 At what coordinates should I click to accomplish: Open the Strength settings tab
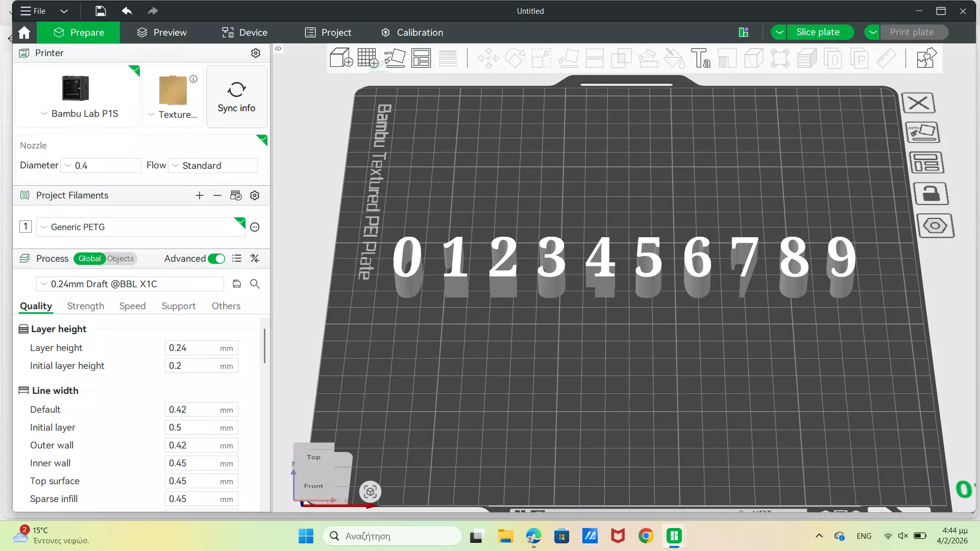85,306
